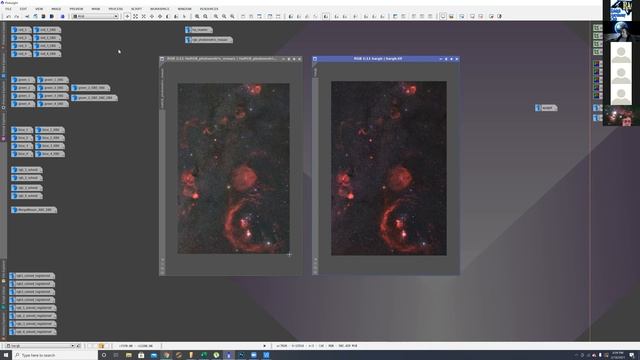Click the first magnifier zoom icon

click(197, 16)
